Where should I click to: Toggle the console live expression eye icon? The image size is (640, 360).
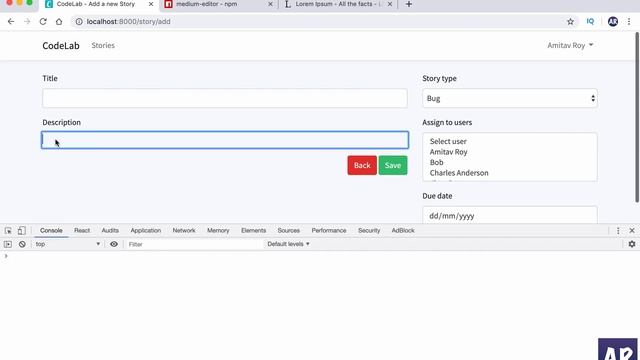coord(114,244)
